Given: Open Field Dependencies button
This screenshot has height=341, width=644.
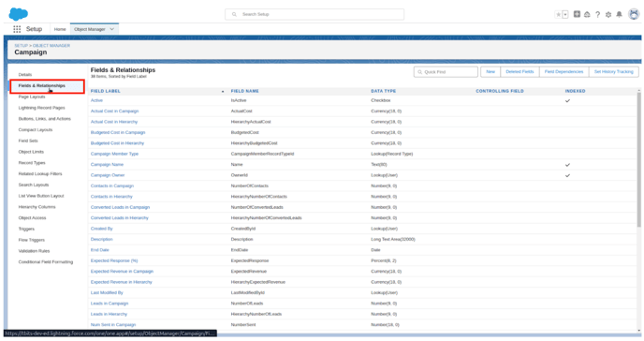Looking at the screenshot, I should pos(563,72).
